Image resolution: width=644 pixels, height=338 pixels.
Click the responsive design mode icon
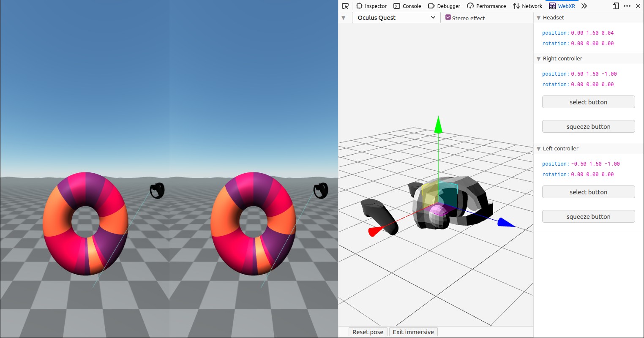pos(616,6)
